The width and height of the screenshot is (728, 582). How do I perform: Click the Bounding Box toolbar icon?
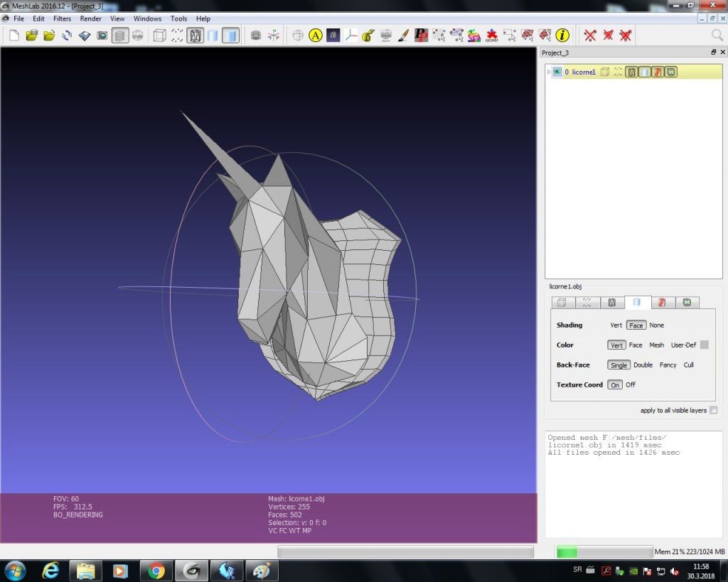coord(160,35)
